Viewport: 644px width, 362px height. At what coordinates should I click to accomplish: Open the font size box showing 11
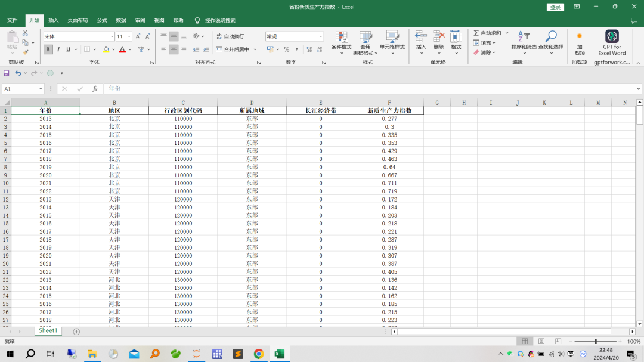tap(123, 36)
